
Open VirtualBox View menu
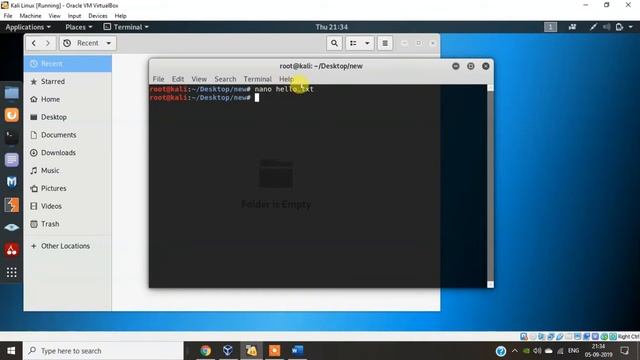pos(54,16)
